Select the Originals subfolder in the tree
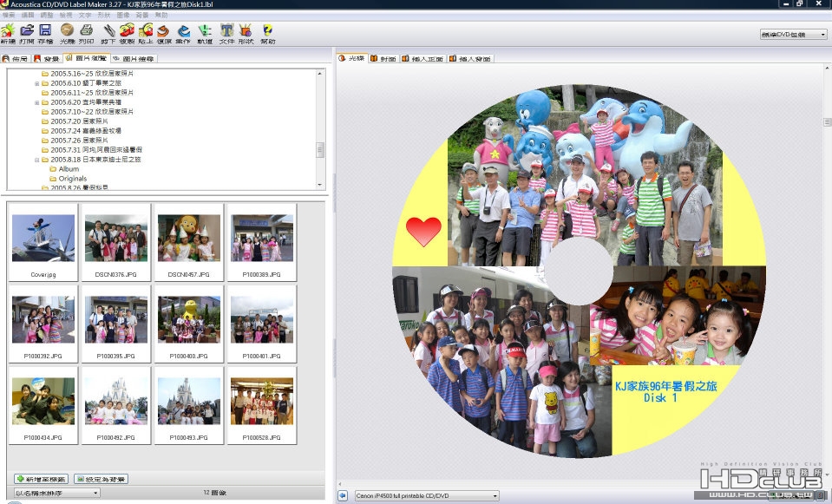 pyautogui.click(x=72, y=179)
